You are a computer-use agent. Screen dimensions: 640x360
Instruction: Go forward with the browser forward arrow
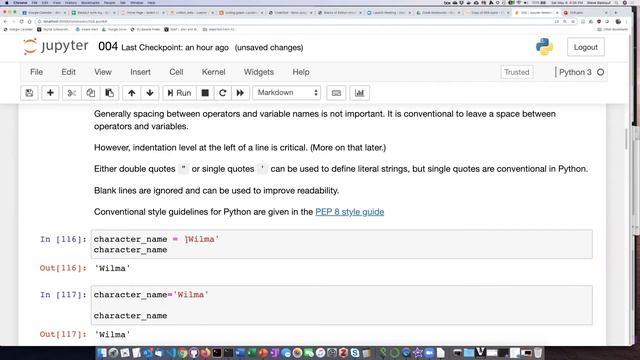(13, 21)
